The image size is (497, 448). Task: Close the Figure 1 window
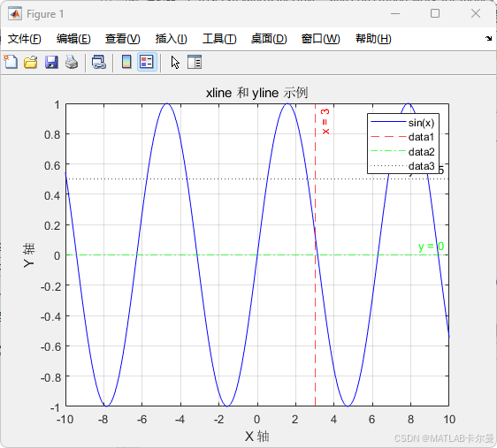tap(476, 13)
